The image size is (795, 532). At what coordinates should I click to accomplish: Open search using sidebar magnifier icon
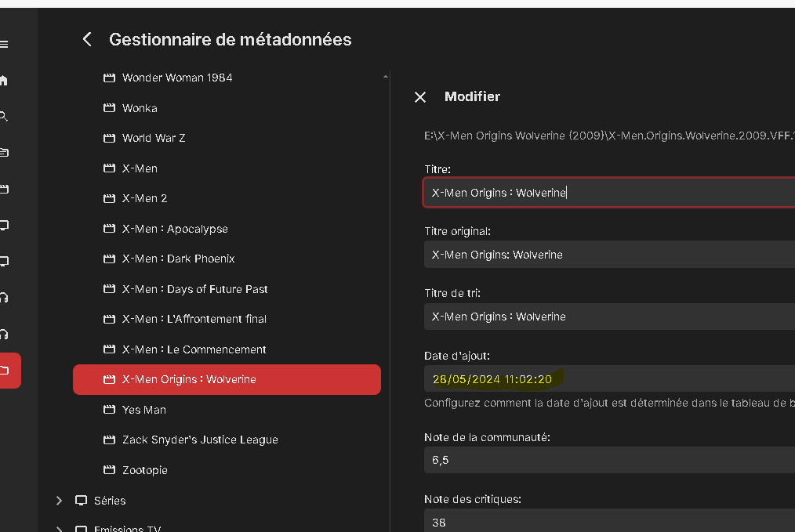pos(4,116)
